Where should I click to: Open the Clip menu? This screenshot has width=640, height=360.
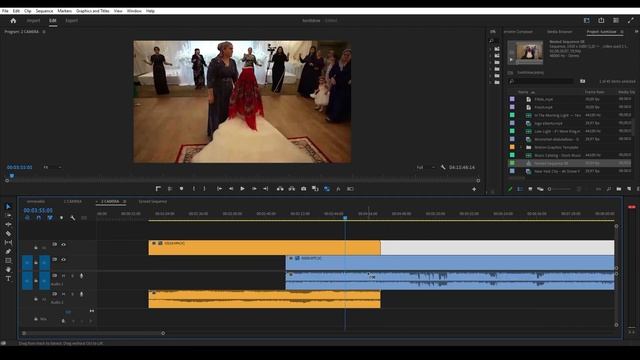pyautogui.click(x=27, y=11)
